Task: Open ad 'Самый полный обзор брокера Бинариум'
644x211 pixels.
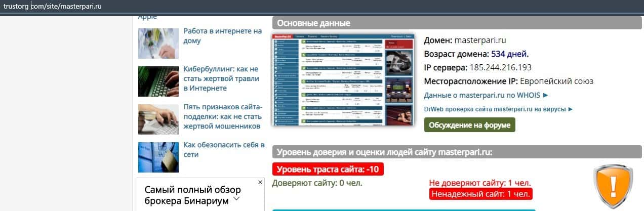Action: tap(192, 195)
